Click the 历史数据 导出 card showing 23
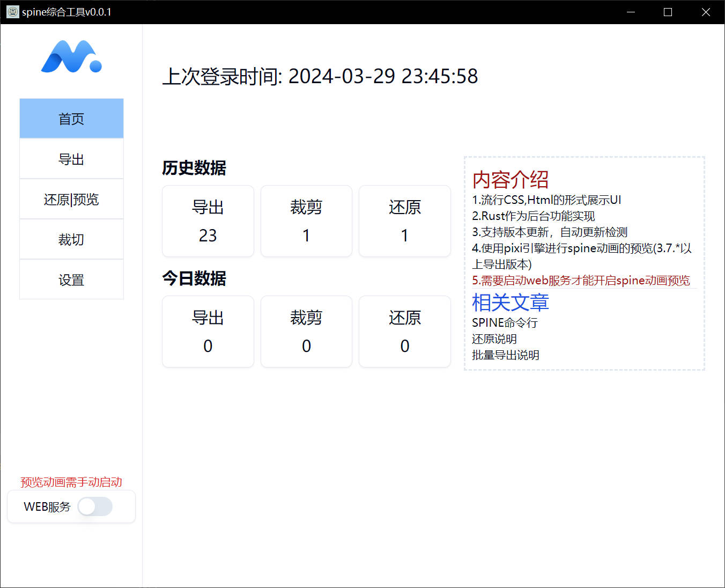The height and width of the screenshot is (588, 725). click(x=208, y=221)
